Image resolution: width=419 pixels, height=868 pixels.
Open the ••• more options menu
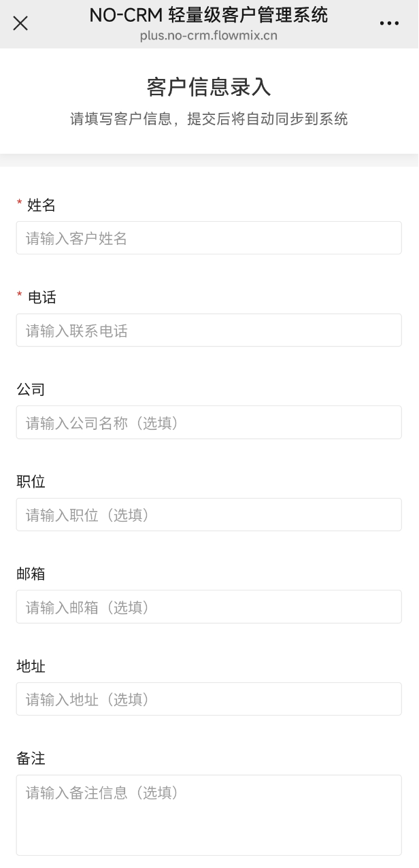(390, 22)
